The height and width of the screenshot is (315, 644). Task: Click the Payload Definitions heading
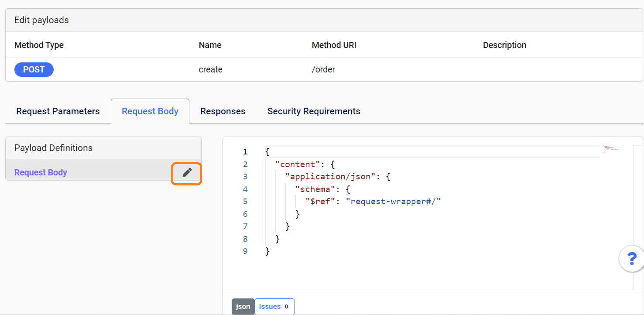click(53, 148)
